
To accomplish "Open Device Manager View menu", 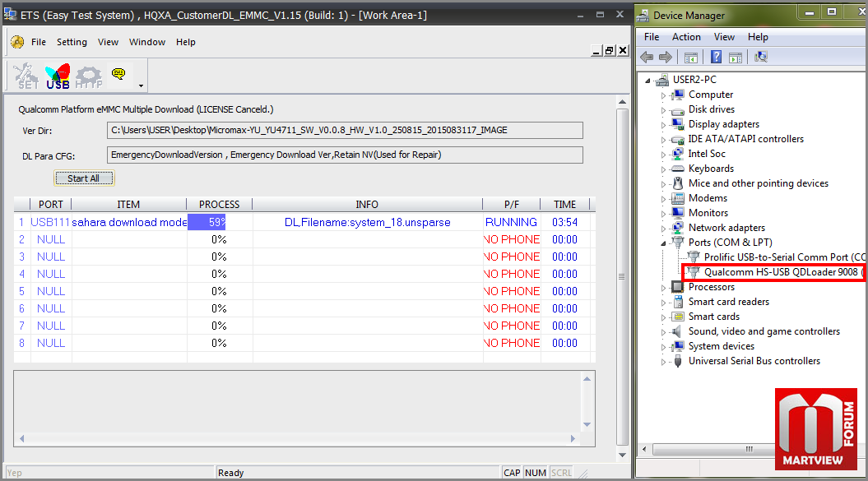I will click(724, 36).
